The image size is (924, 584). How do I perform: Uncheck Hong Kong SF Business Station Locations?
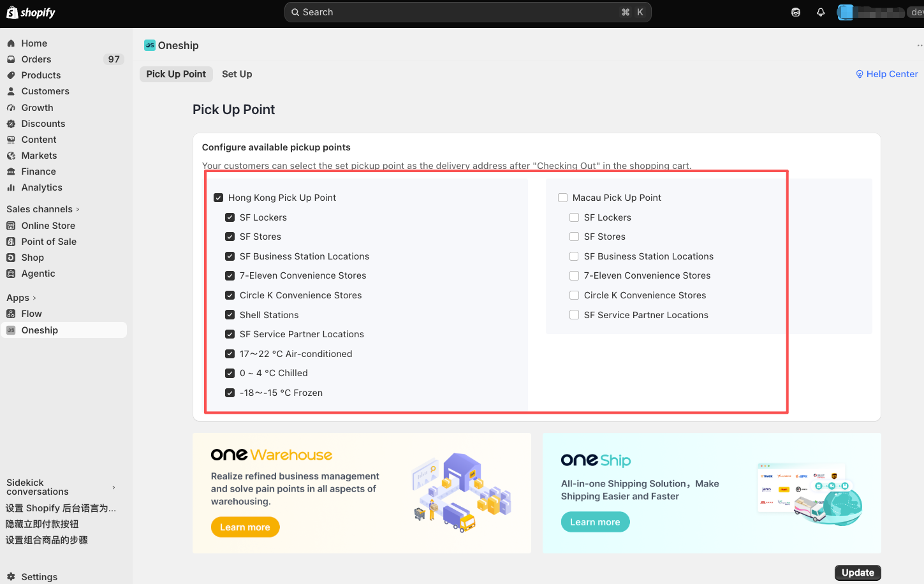[230, 256]
